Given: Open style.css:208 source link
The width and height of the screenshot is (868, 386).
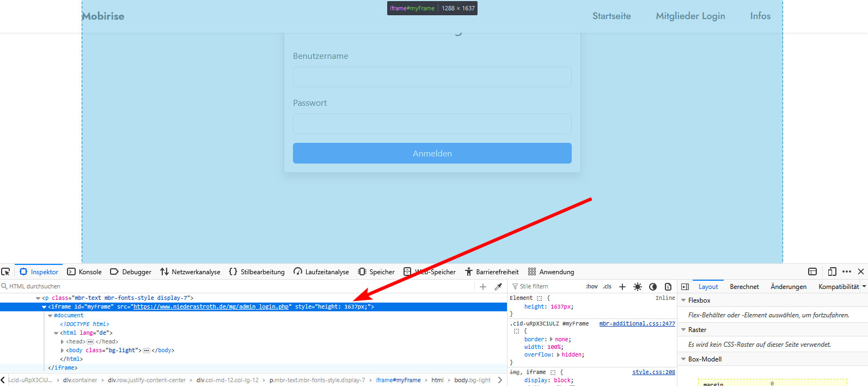Looking at the screenshot, I should (x=653, y=372).
